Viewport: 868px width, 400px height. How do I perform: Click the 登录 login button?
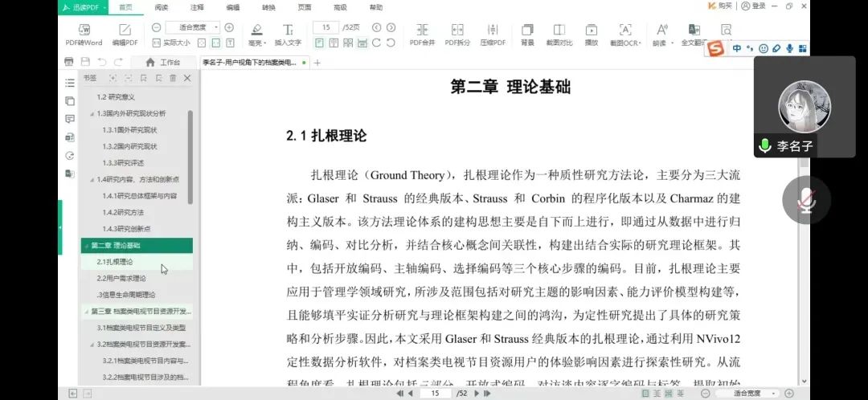754,6
